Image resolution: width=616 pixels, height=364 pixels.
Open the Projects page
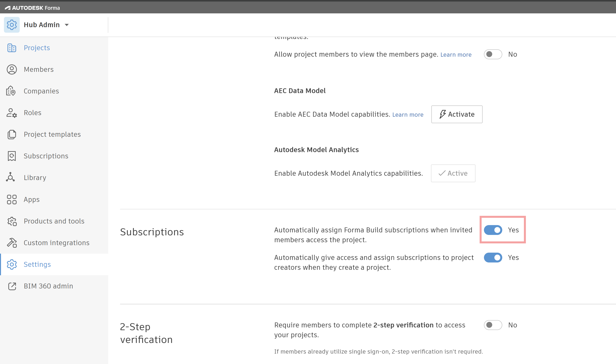tap(54, 48)
